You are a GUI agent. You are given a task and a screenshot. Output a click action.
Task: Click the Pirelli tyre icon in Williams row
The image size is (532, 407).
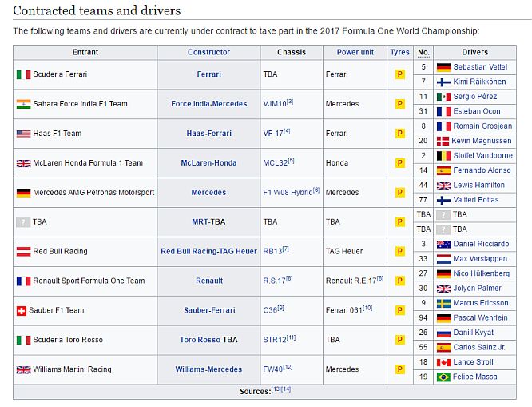pos(399,369)
